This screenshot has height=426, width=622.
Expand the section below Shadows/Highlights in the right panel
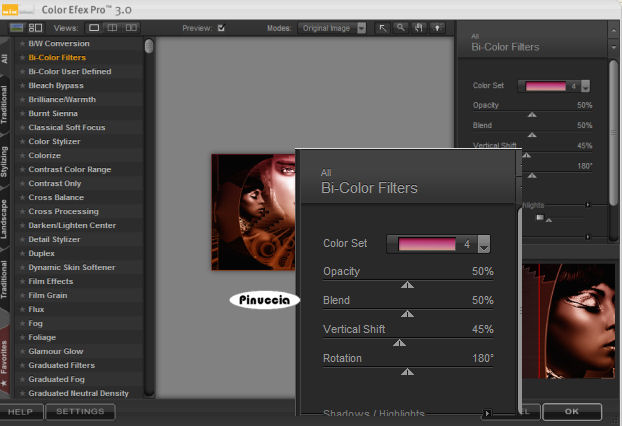588,237
